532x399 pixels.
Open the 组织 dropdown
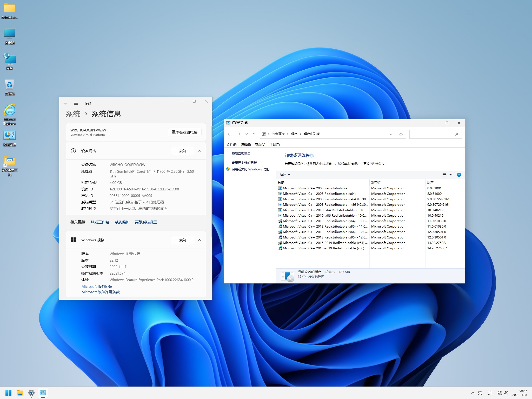point(285,175)
